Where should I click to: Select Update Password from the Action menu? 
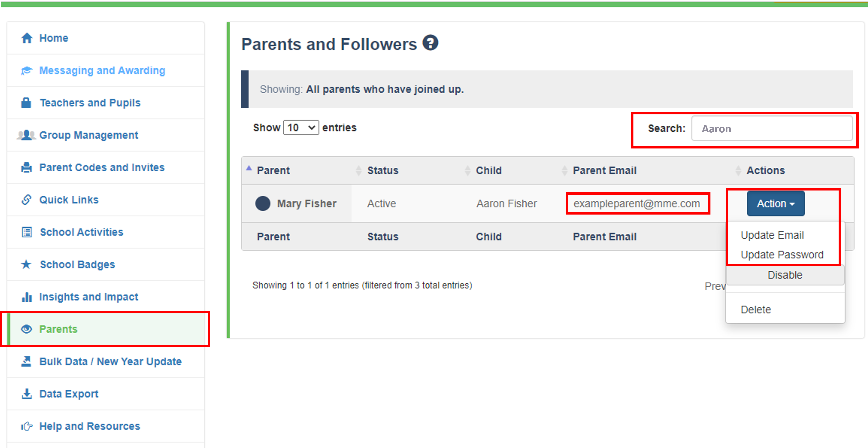pos(782,254)
